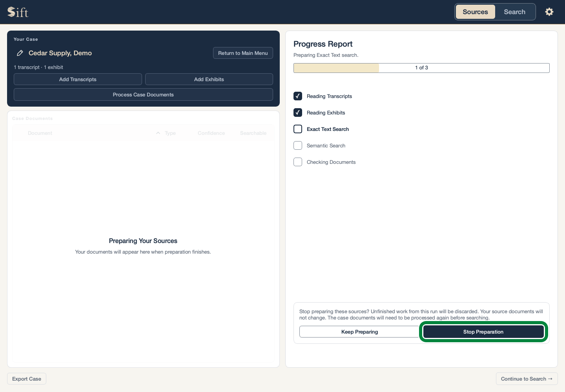Confirm Stop Preparation
565x392 pixels.
pyautogui.click(x=483, y=332)
